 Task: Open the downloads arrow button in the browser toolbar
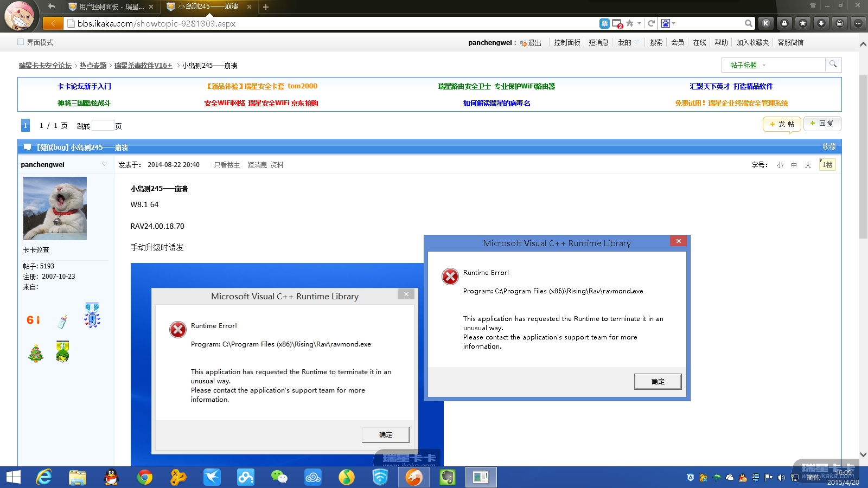click(821, 23)
